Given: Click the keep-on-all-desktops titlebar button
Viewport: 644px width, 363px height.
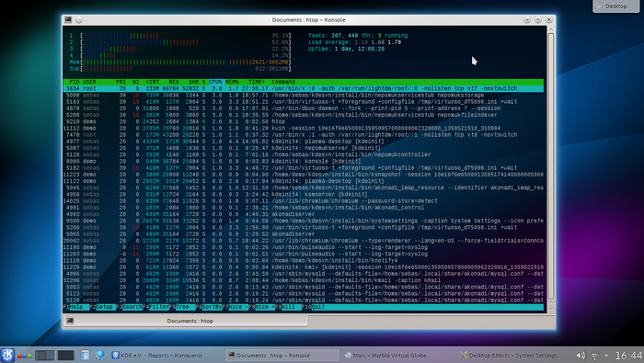Looking at the screenshot, I should click(78, 19).
